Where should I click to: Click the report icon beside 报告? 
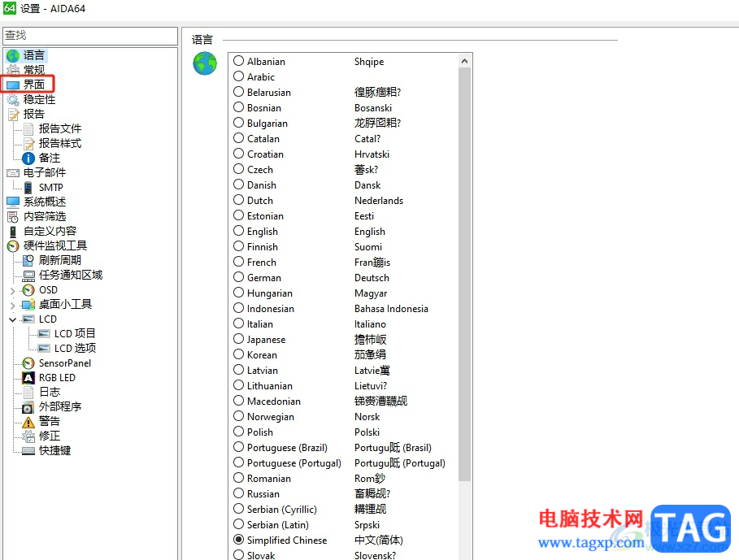13,114
